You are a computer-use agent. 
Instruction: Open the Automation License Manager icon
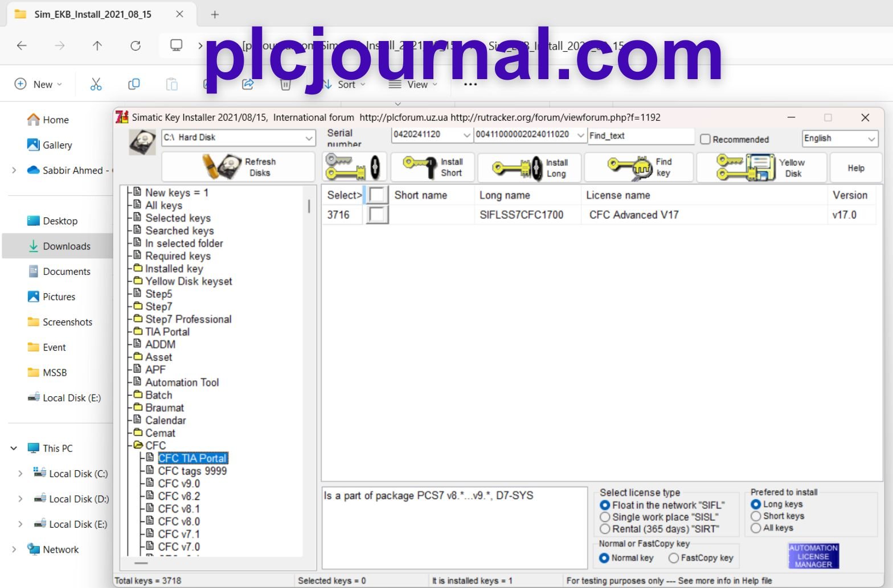[813, 556]
